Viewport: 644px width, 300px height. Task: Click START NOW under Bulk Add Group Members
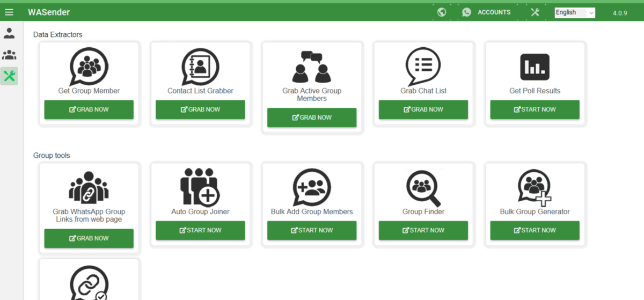[x=312, y=230]
